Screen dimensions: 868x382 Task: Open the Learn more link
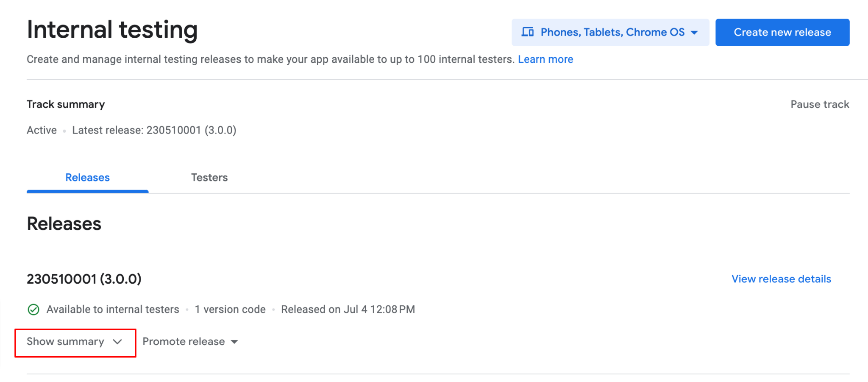click(545, 59)
